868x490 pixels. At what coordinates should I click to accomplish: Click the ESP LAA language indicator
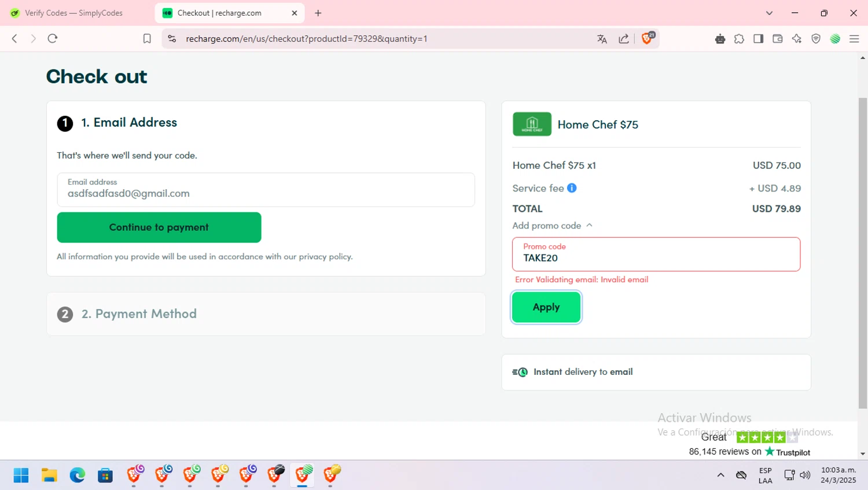[765, 476]
